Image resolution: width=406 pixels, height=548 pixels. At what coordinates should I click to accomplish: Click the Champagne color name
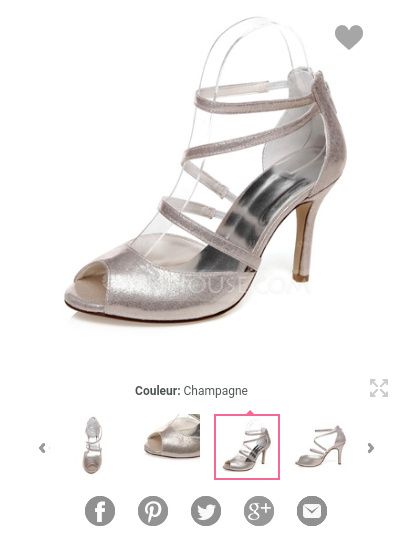(x=216, y=391)
